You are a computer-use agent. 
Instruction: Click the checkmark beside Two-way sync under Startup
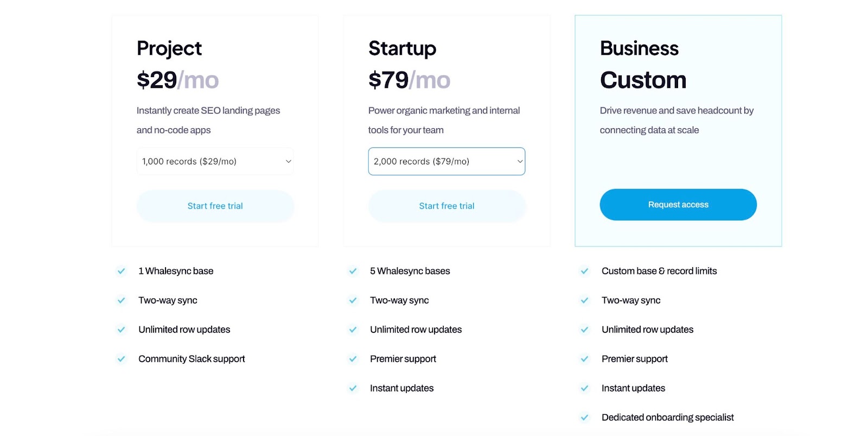(353, 300)
